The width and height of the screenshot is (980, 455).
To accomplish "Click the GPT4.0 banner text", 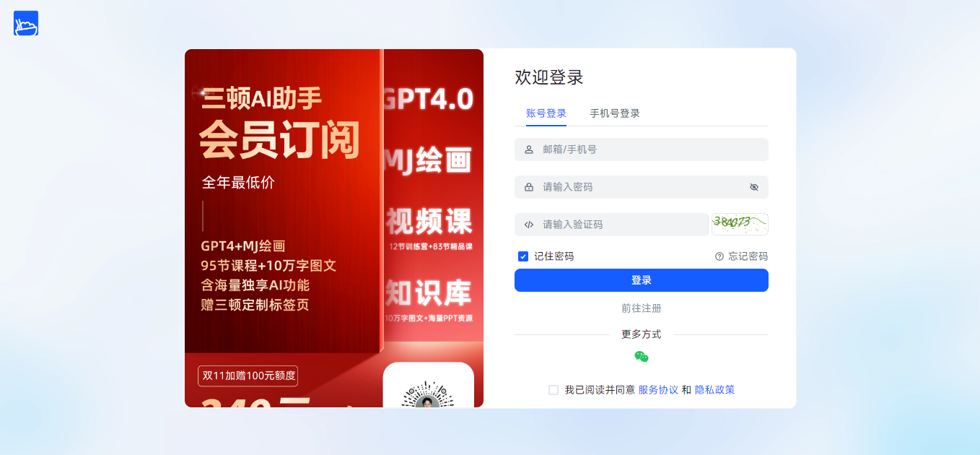I will pos(427,98).
